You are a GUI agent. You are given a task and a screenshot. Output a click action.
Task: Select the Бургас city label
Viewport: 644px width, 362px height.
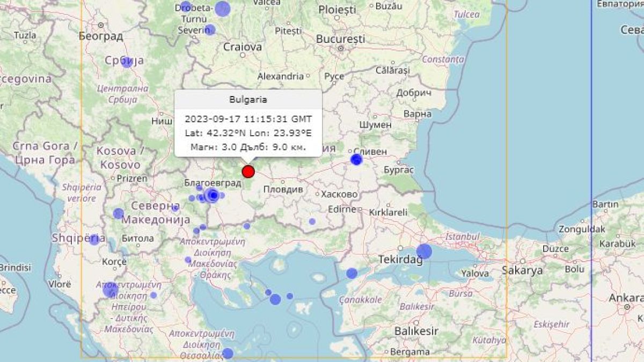399,170
